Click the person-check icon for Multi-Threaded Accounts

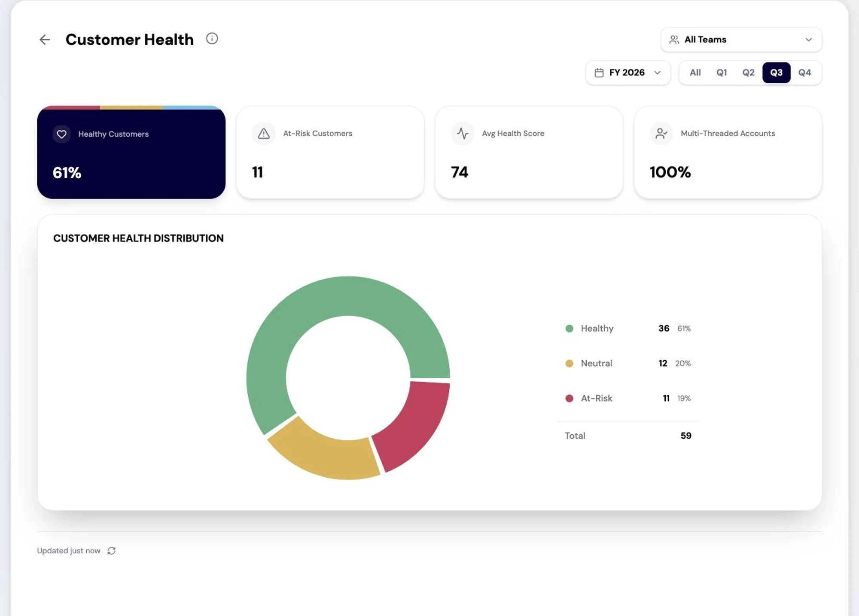(661, 134)
